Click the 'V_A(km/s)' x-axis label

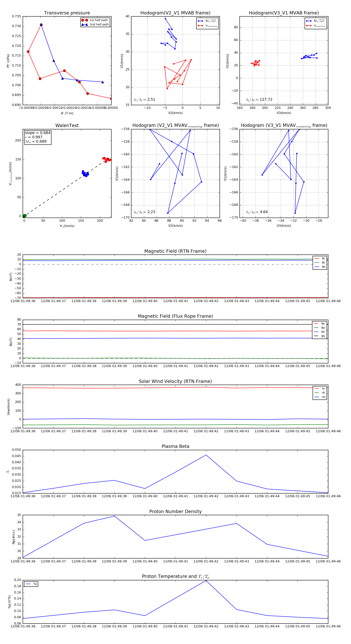click(x=67, y=226)
